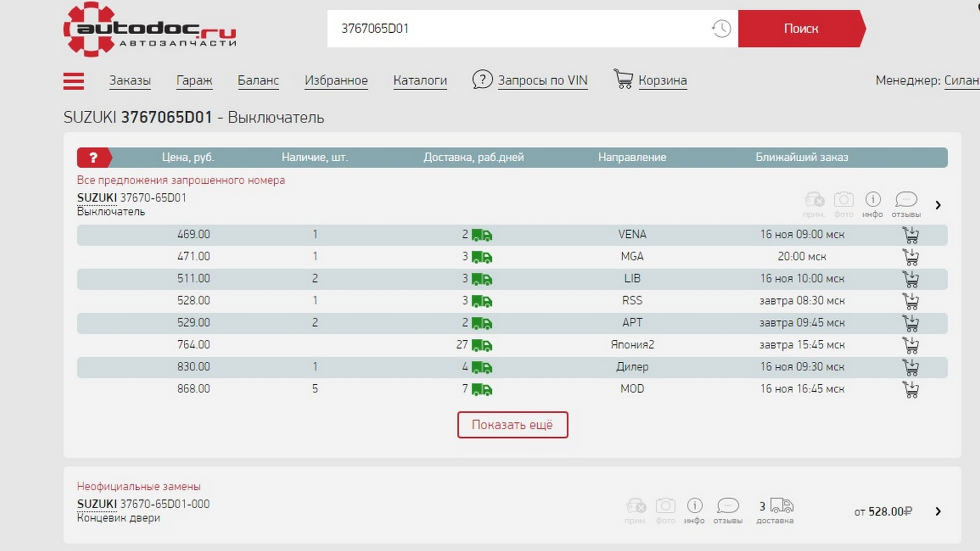Open the Корзина cart link

click(662, 81)
